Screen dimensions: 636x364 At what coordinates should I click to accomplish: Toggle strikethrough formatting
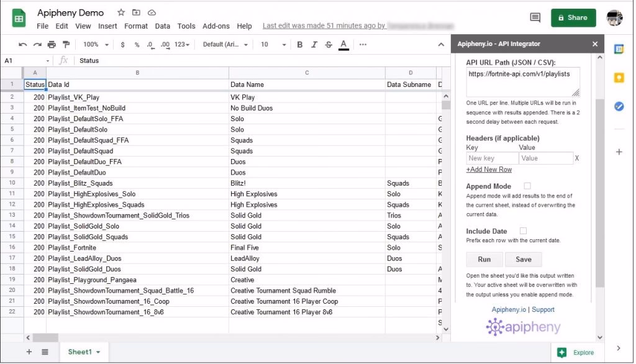(329, 45)
